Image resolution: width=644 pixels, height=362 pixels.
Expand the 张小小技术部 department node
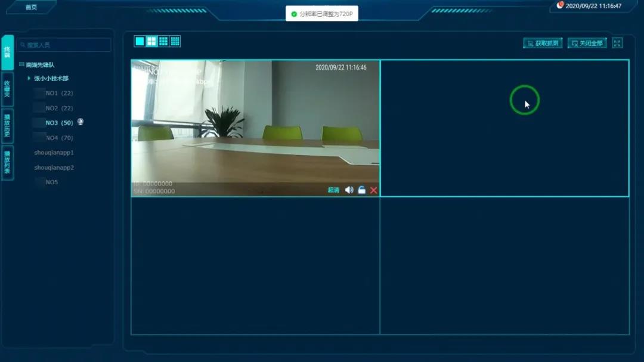29,79
